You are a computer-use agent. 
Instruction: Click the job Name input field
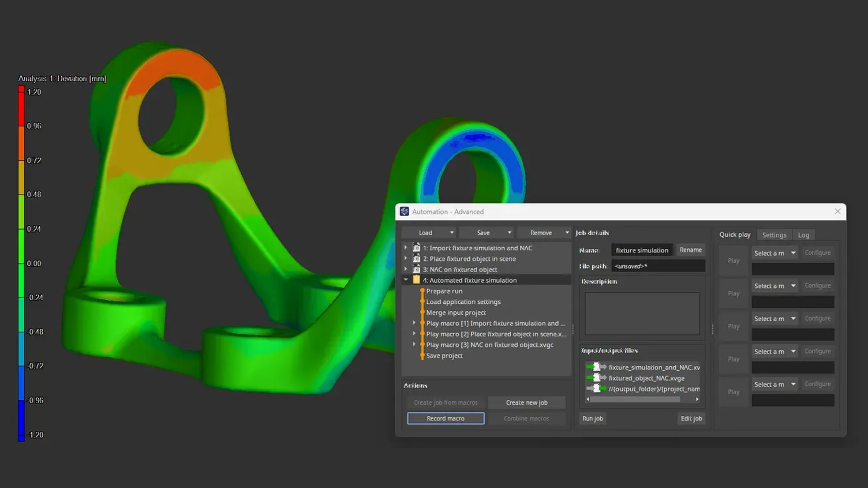click(642, 250)
